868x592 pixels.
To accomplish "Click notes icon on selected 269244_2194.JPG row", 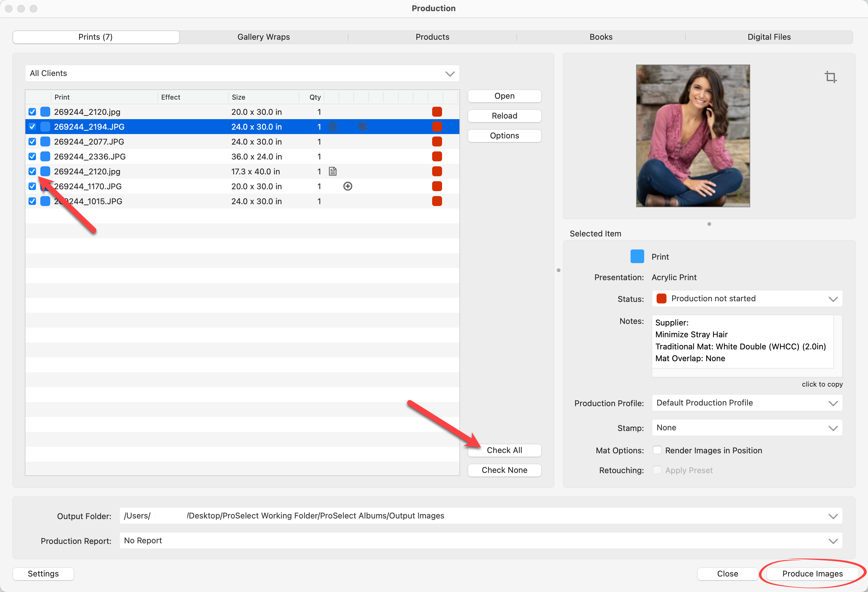I will [x=332, y=127].
